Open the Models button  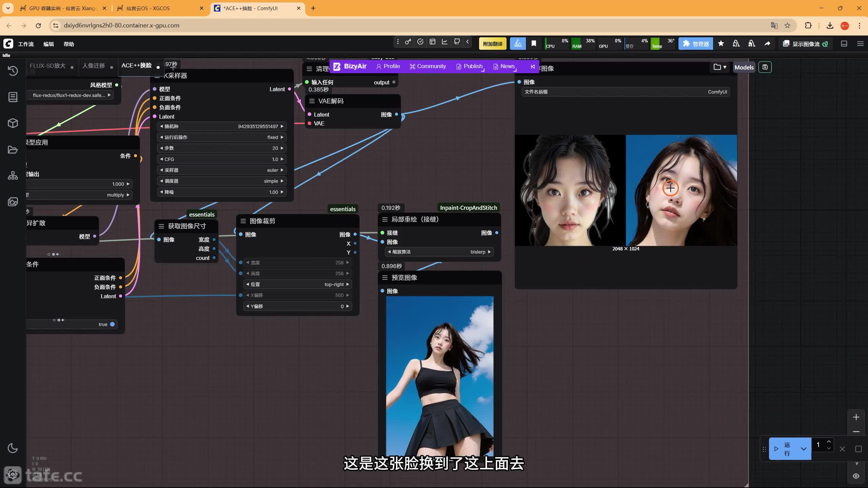(x=744, y=67)
